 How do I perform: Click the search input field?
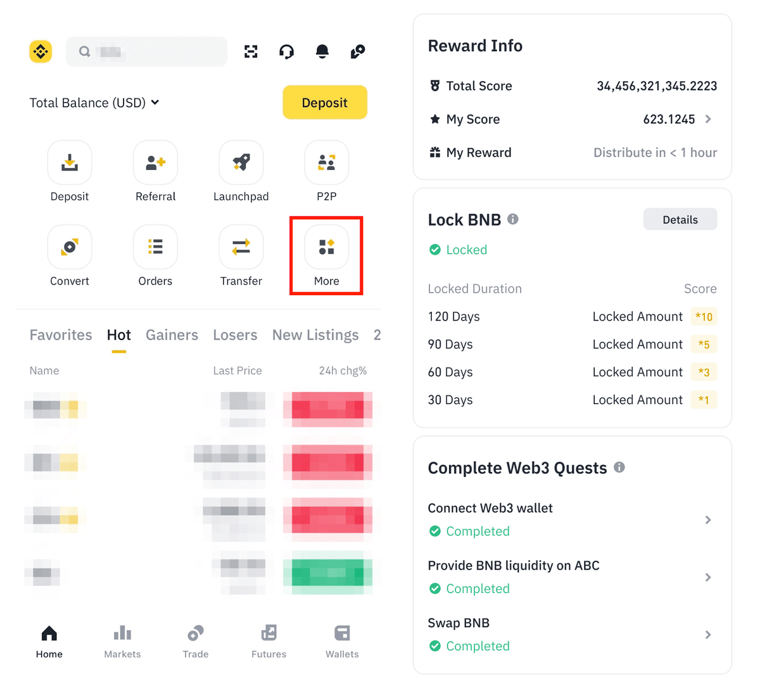[146, 51]
